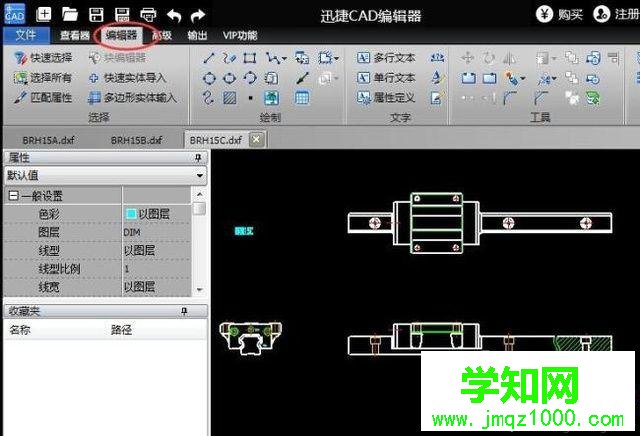Select the Line drawing tool

click(x=209, y=58)
